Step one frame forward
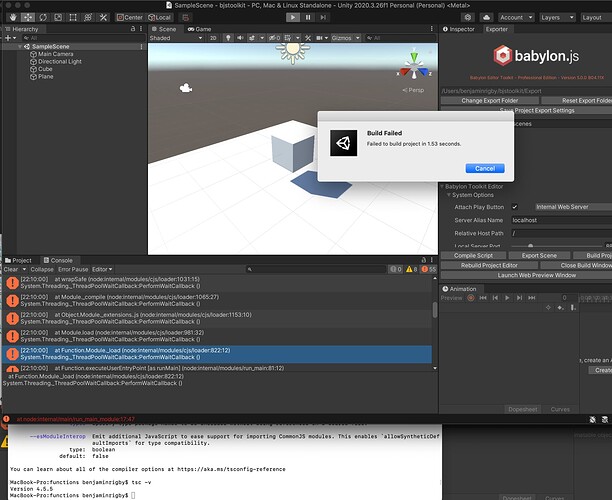Screen dimensions: 612x500 click(323, 17)
